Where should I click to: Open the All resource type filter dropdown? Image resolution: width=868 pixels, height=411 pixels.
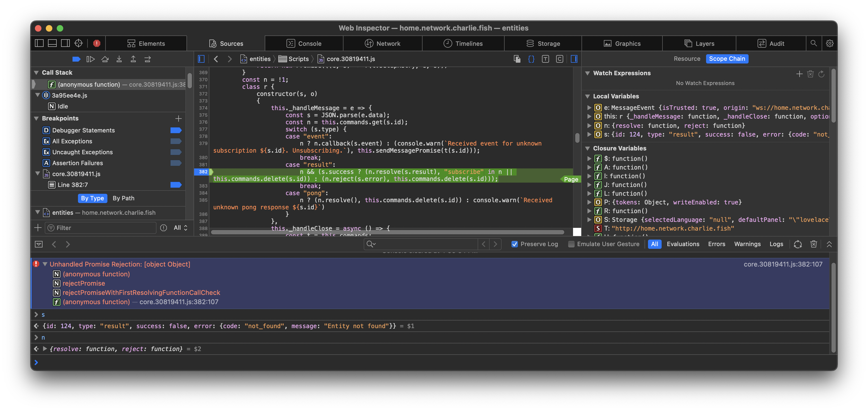pos(180,228)
